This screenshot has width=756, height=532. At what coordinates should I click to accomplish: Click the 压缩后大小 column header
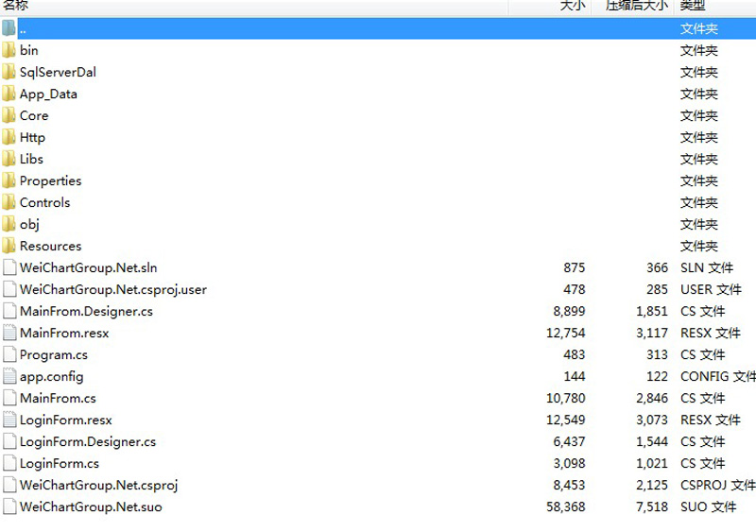click(x=637, y=6)
